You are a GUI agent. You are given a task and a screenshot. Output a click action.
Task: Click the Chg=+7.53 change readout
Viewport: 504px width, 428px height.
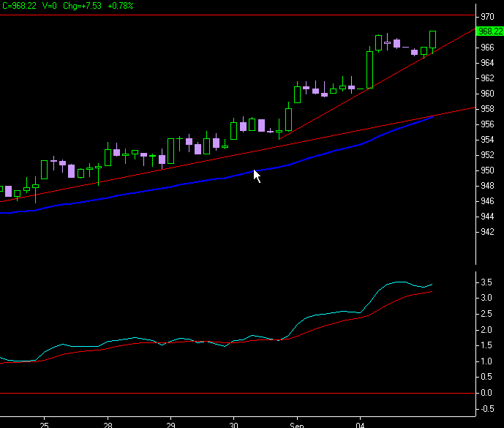pyautogui.click(x=82, y=6)
